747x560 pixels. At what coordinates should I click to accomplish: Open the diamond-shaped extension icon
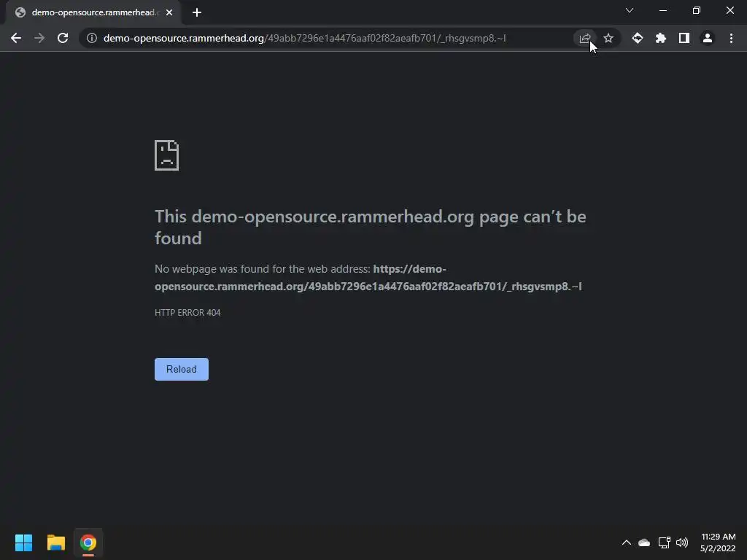click(x=638, y=38)
